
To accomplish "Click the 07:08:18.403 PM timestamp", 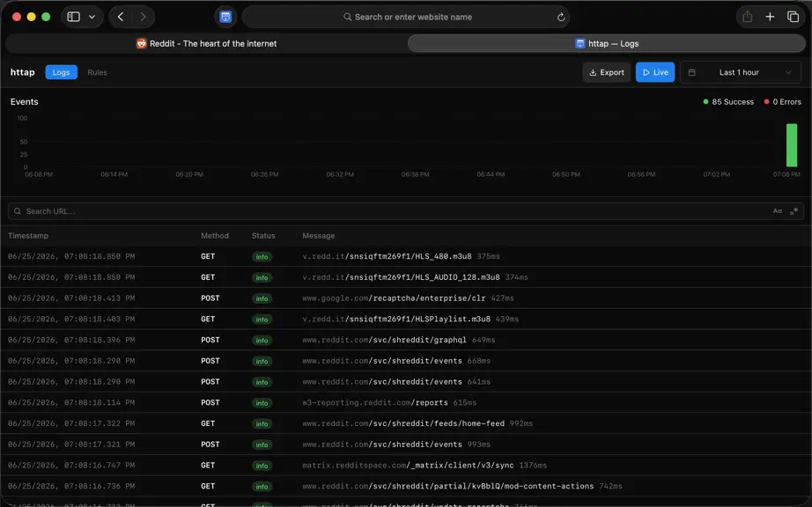I will pos(71,319).
